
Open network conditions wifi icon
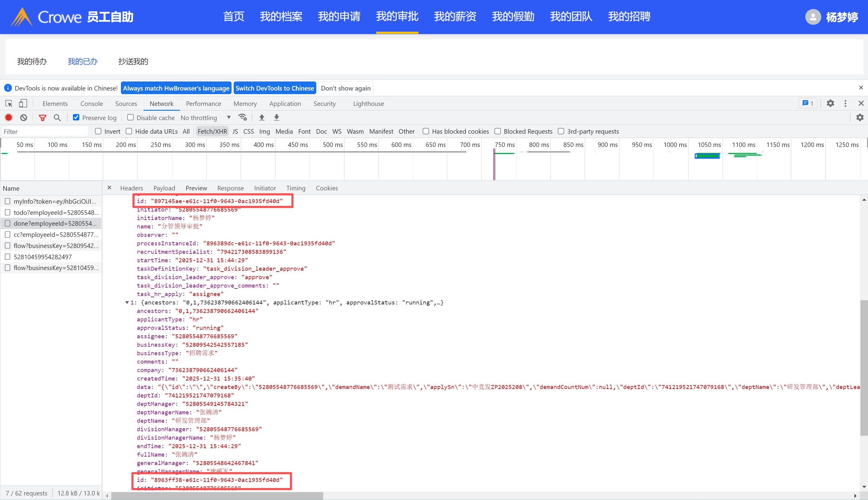coord(243,118)
